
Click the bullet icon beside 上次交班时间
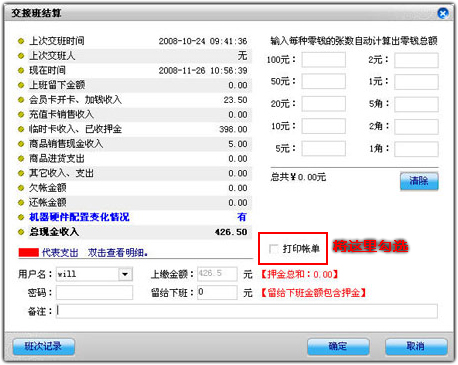(x=21, y=41)
